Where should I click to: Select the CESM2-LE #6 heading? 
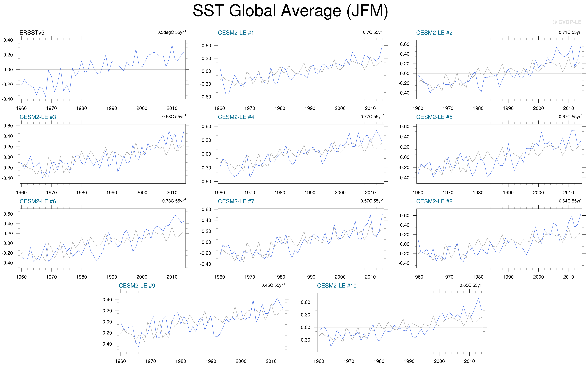tap(38, 201)
